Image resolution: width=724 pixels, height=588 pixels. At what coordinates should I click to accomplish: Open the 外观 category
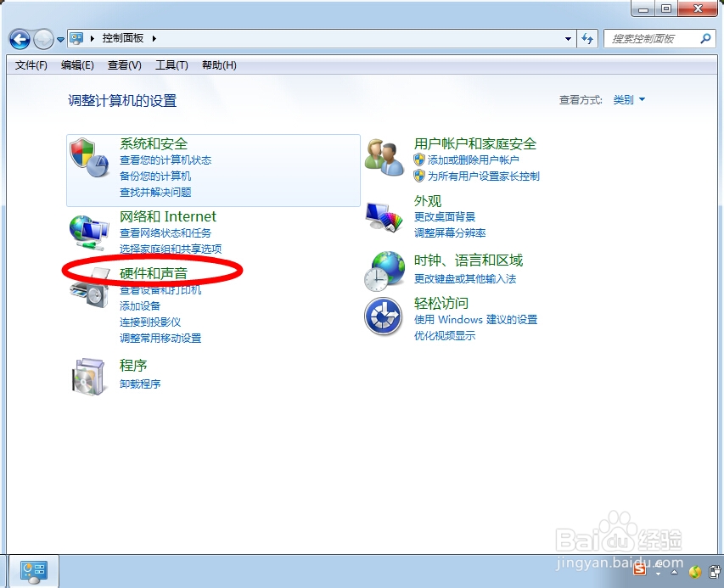(428, 201)
